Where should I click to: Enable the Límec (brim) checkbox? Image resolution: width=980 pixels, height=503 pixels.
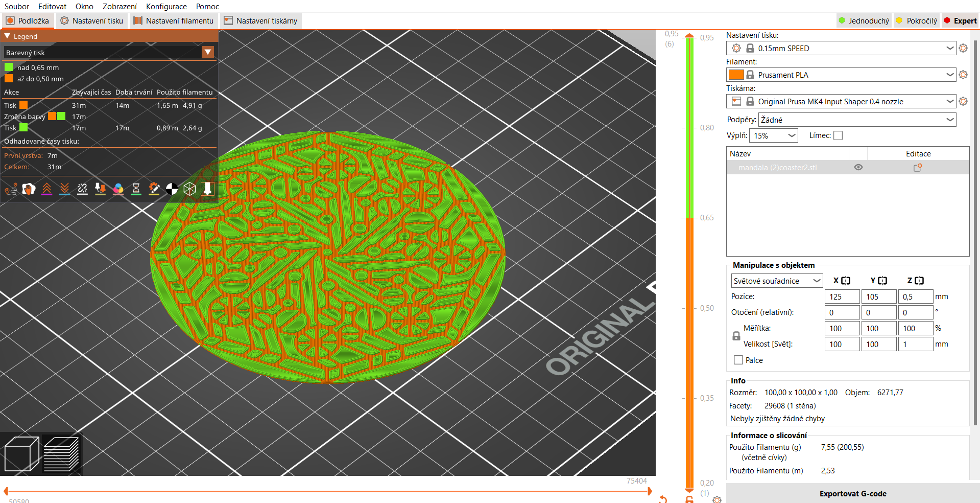pyautogui.click(x=838, y=135)
